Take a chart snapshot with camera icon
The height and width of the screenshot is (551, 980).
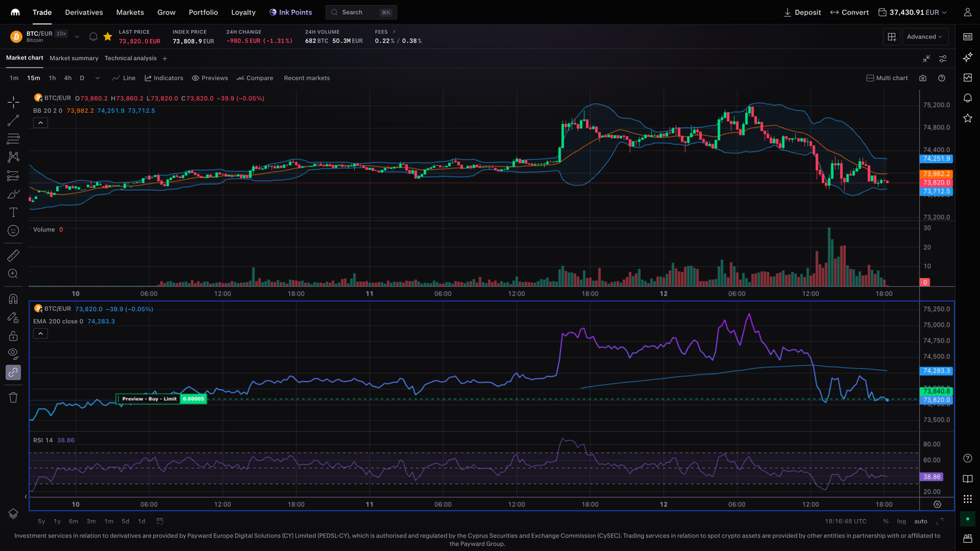(x=923, y=78)
